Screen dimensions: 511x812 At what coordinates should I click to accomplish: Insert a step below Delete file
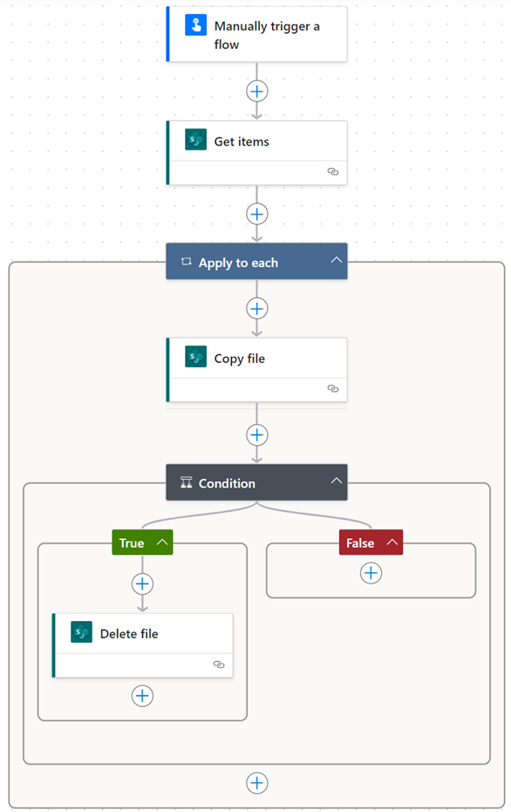coord(142,695)
